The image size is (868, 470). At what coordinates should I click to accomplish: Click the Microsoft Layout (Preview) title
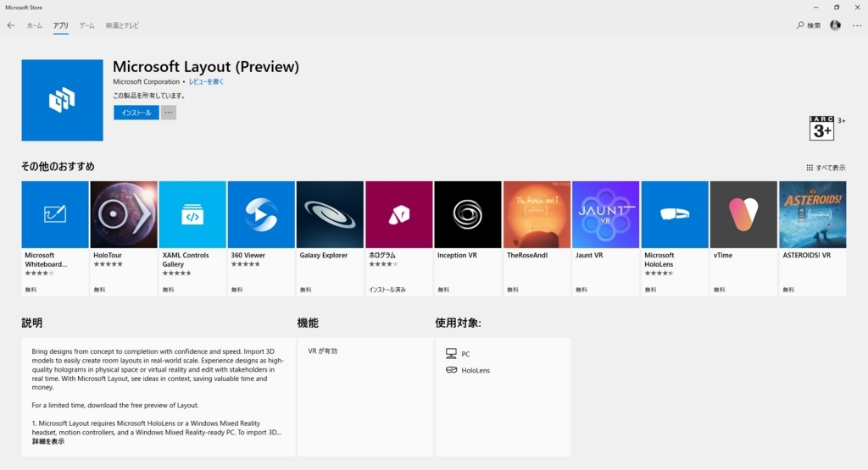click(206, 67)
